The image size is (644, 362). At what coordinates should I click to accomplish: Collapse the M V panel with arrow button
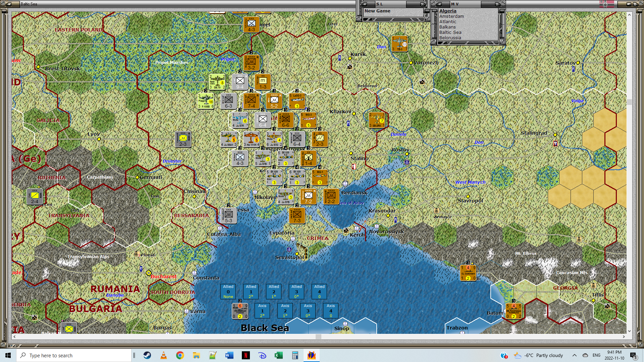tap(439, 4)
